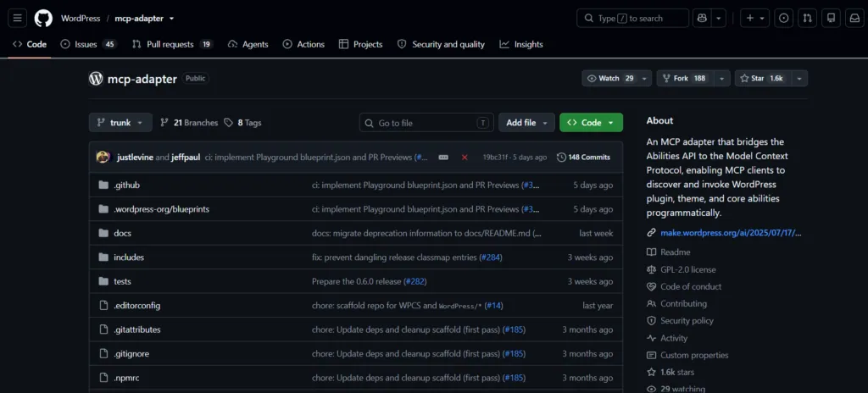Click the jeffpaul author name
The width and height of the screenshot is (868, 393).
tap(186, 158)
